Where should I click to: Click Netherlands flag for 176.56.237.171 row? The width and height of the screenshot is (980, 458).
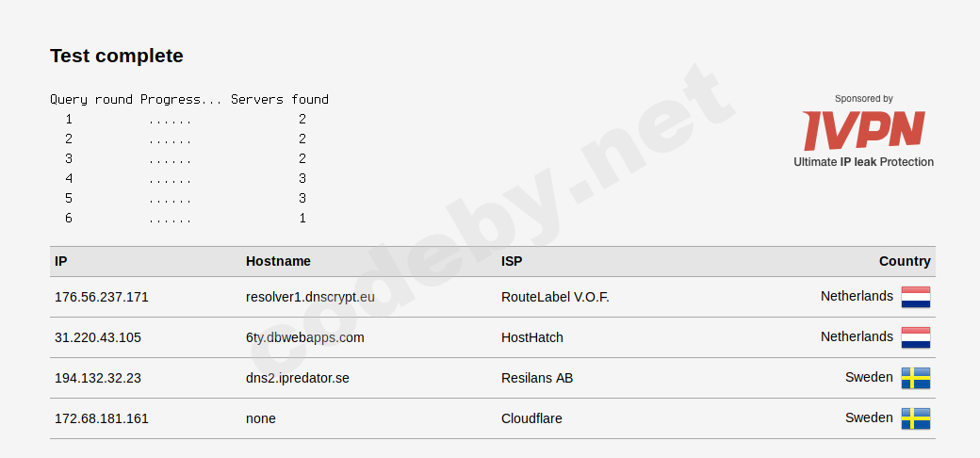(915, 297)
